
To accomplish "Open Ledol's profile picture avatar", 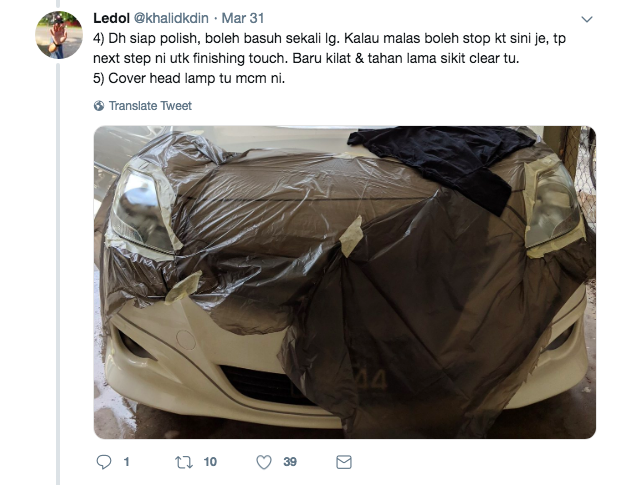I will point(59,35).
